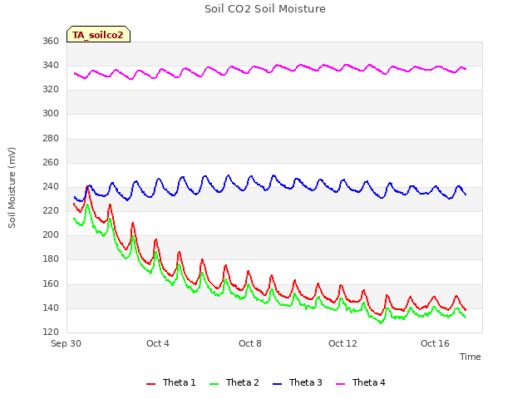This screenshot has height=399, width=532.
Task: Click the 140 y-axis tick label
Action: click(x=51, y=308)
